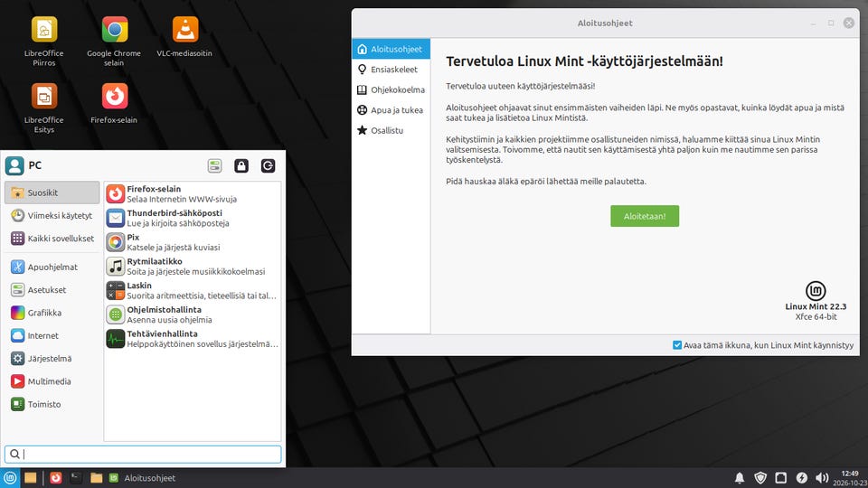The height and width of the screenshot is (488, 868).
Task: Open network connection tray icon
Action: click(x=780, y=477)
